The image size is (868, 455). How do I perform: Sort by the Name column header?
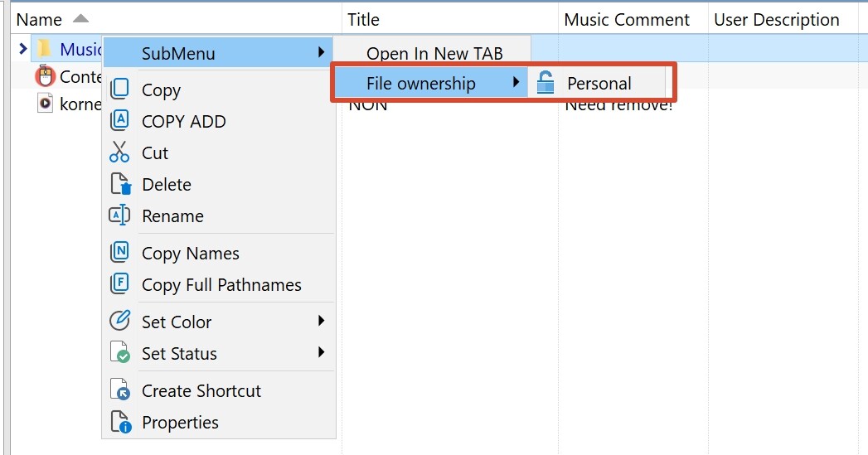39,19
